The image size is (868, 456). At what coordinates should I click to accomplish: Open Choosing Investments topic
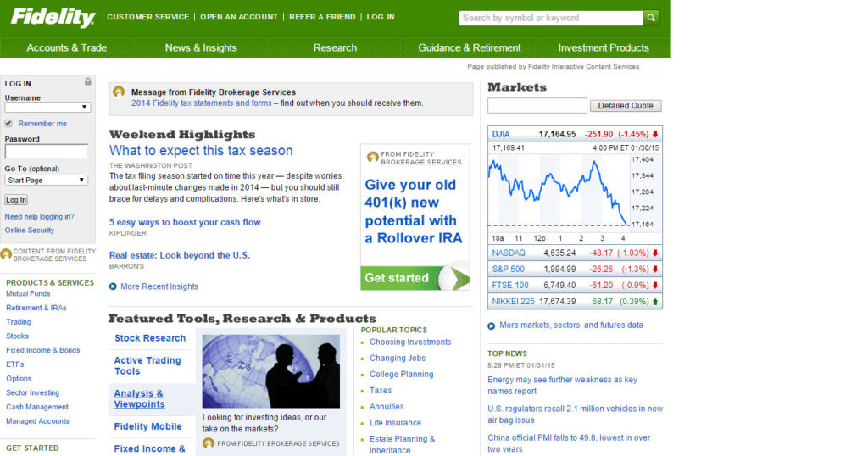click(410, 342)
